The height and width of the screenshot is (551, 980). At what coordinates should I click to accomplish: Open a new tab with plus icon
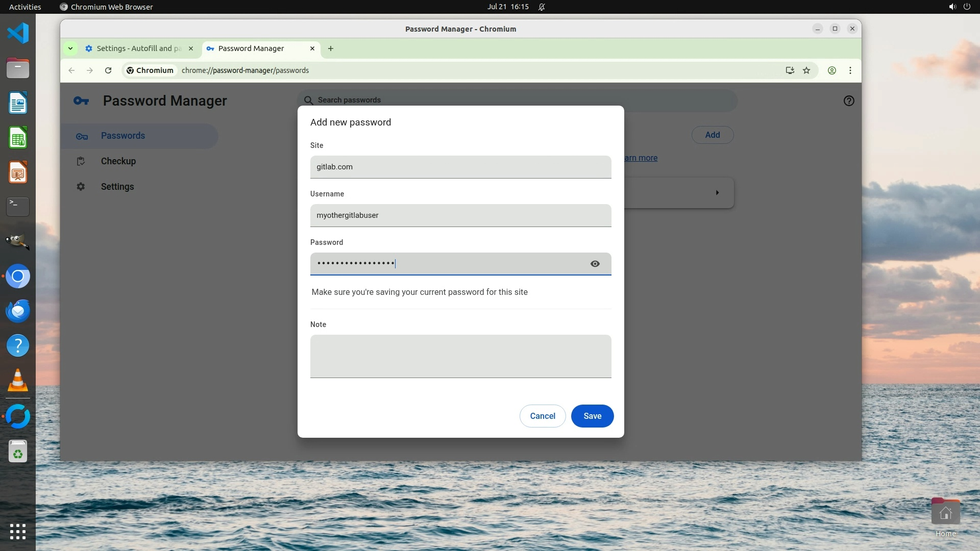[x=331, y=48]
